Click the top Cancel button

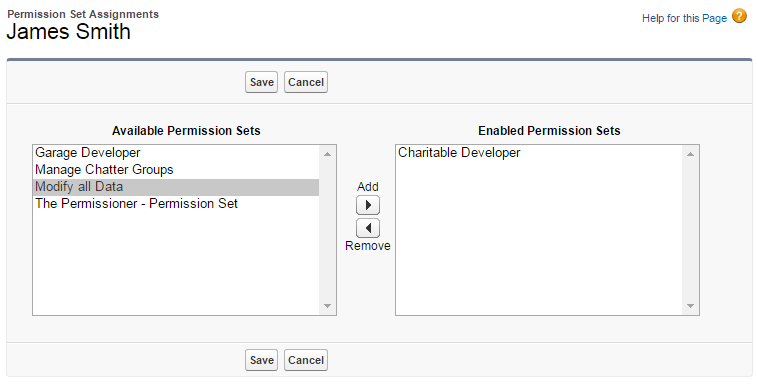tap(306, 82)
